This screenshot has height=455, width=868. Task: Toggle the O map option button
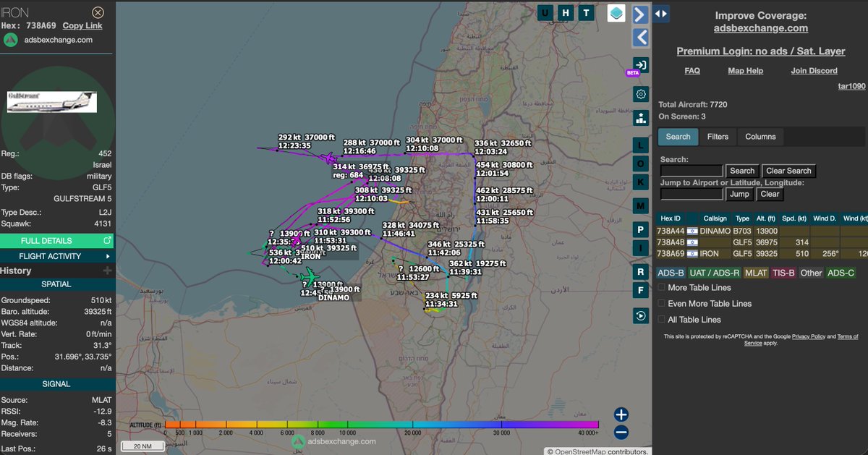[640, 163]
